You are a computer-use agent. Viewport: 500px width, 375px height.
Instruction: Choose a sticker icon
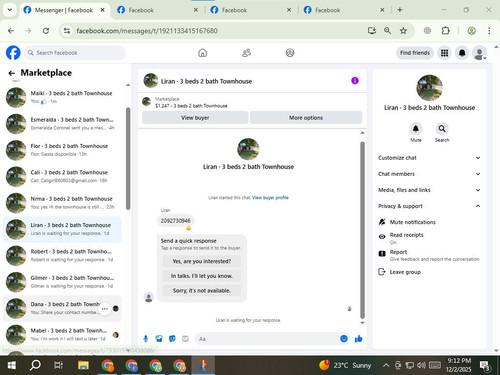point(172,339)
